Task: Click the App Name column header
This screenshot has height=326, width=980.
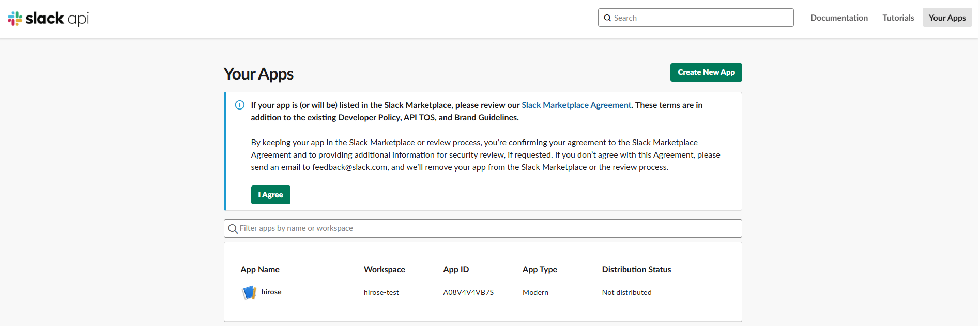Action: pyautogui.click(x=260, y=269)
